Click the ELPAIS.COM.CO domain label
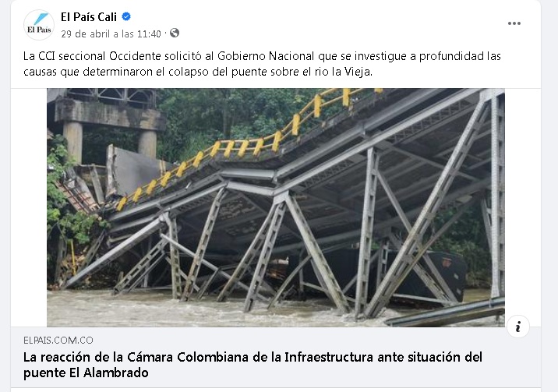Screen dimensions: 558x392 (x=58, y=340)
